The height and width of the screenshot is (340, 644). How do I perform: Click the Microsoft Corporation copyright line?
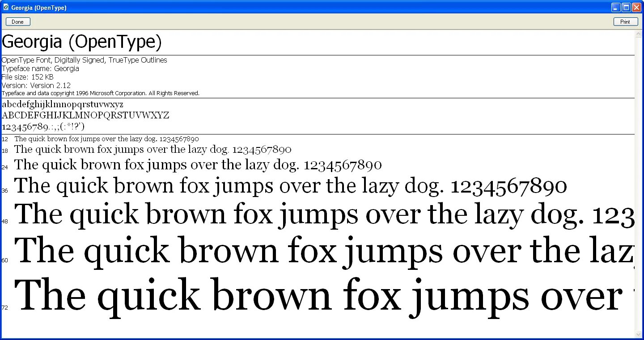[101, 93]
